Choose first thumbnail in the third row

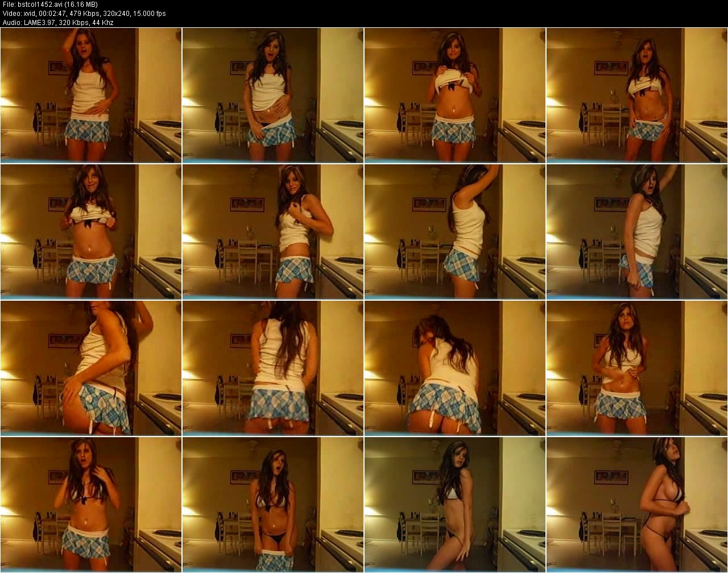coord(91,368)
